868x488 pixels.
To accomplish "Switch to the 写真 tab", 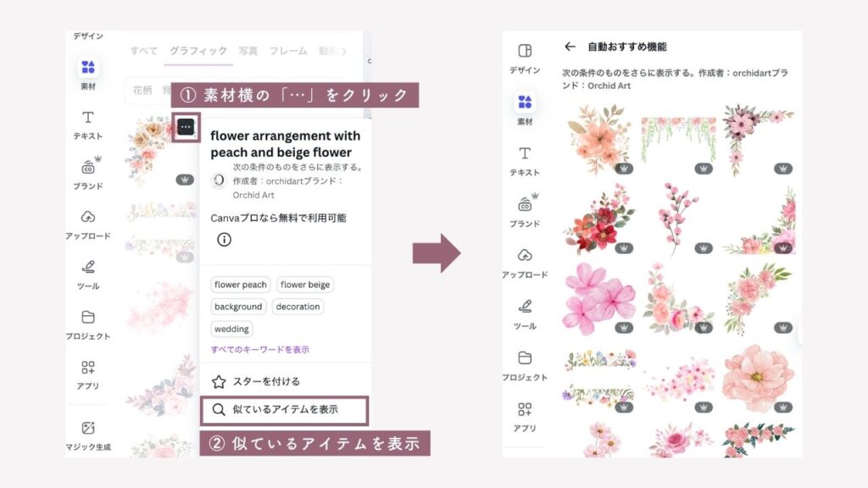I will pos(248,51).
